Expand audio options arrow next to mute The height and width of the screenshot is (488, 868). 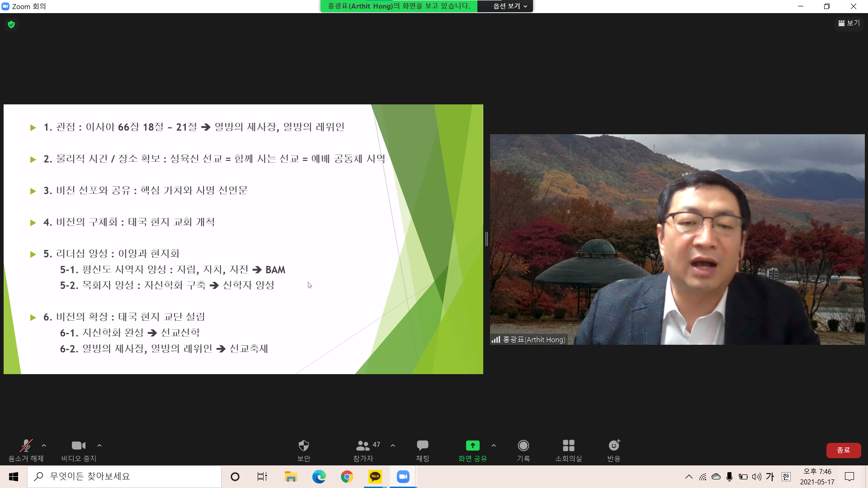point(44,446)
